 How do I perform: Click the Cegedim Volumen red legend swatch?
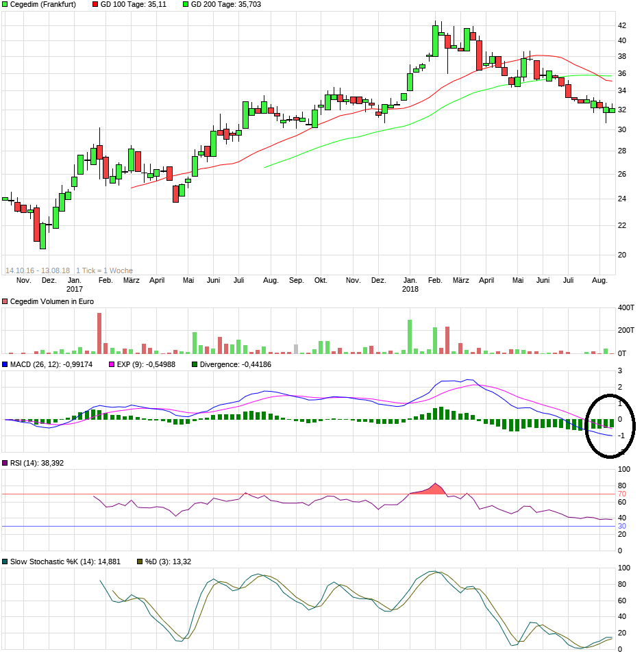(5, 302)
